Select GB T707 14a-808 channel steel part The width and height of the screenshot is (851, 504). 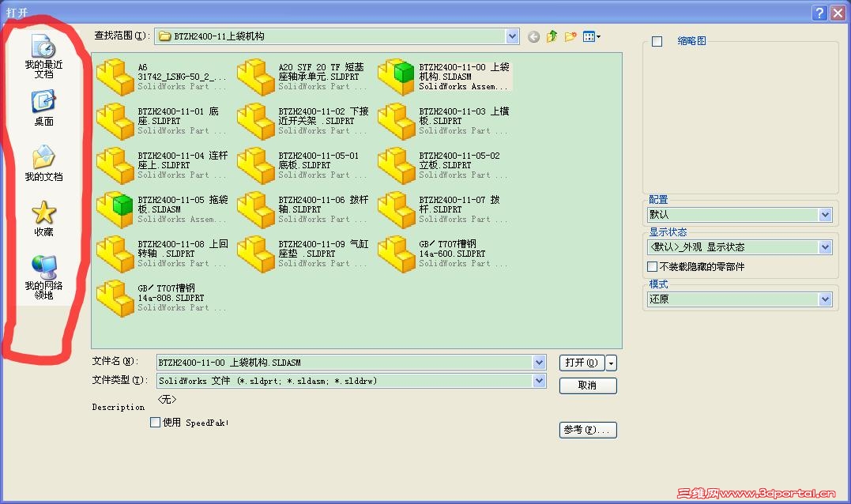click(x=162, y=298)
